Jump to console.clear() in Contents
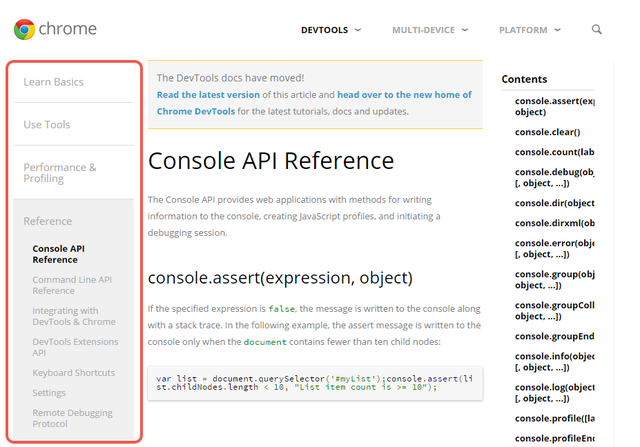 pos(547,132)
